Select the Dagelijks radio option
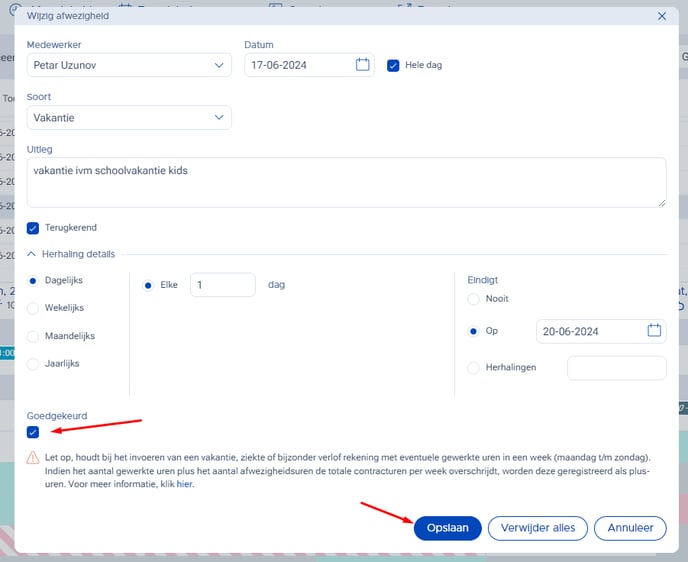This screenshot has height=562, width=688. coord(33,281)
